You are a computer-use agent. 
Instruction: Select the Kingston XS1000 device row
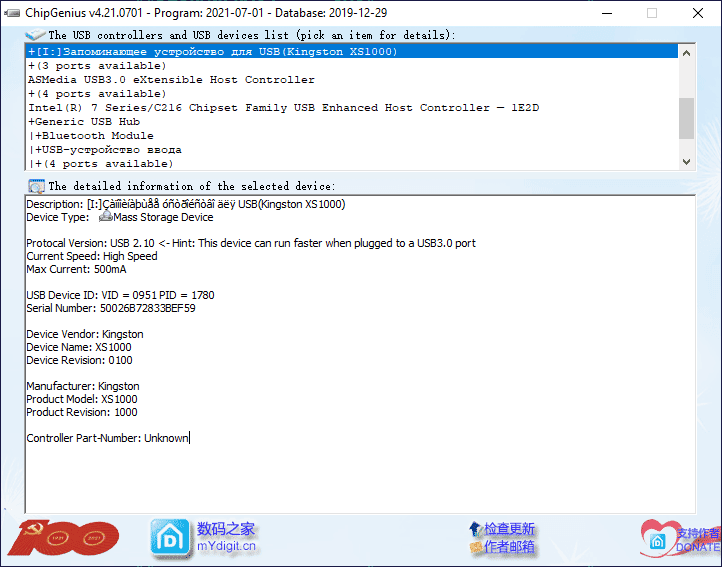coord(352,52)
